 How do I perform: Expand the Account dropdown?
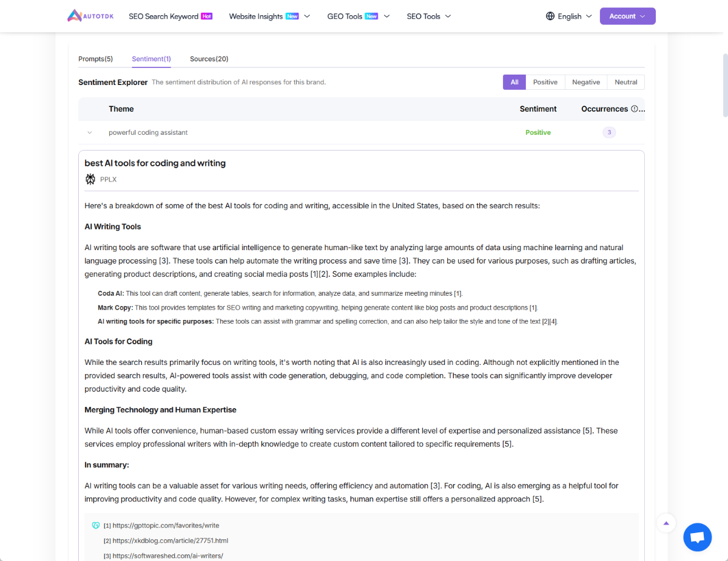[x=627, y=16]
